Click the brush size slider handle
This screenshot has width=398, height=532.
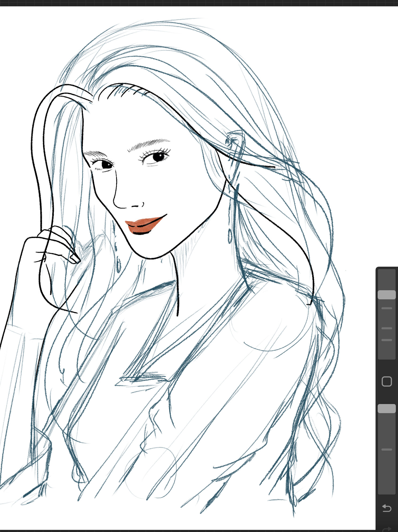coord(386,295)
